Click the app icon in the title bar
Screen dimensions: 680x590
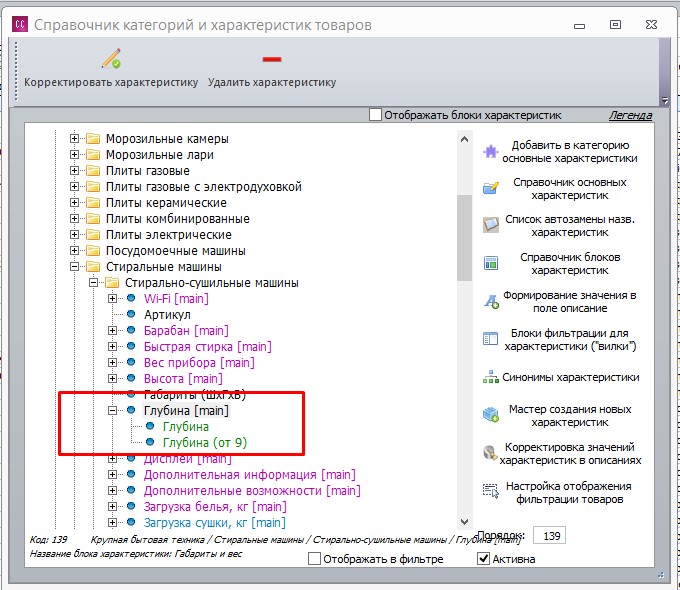(20, 24)
